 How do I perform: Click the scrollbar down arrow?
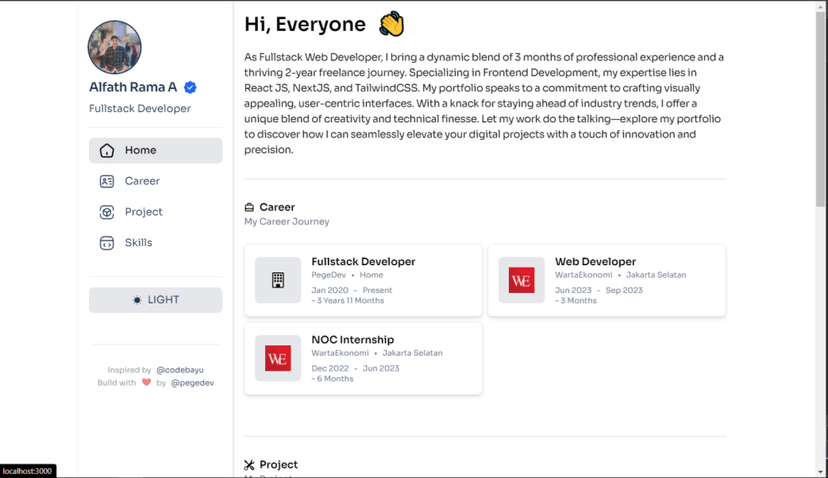820,472
